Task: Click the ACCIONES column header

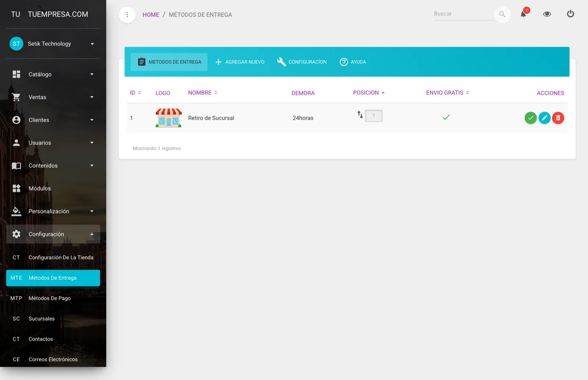Action: tap(550, 93)
